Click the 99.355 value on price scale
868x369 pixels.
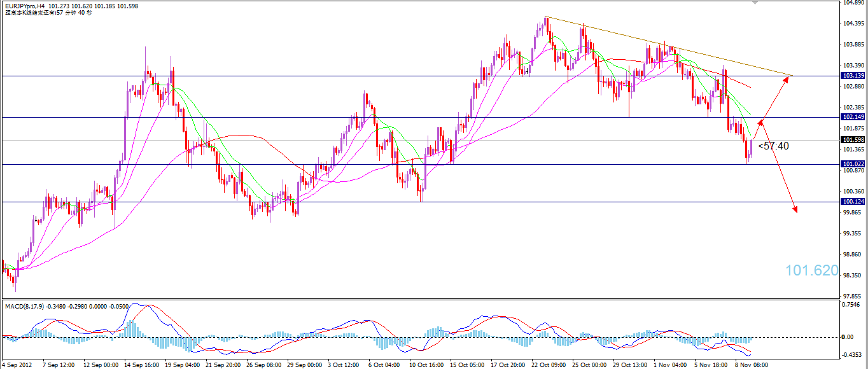[x=853, y=233]
